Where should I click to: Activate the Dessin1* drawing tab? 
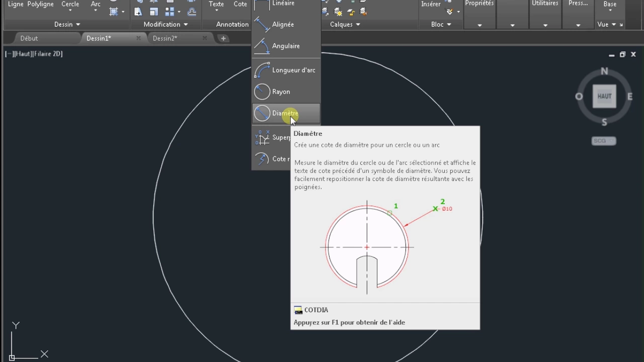click(x=99, y=38)
